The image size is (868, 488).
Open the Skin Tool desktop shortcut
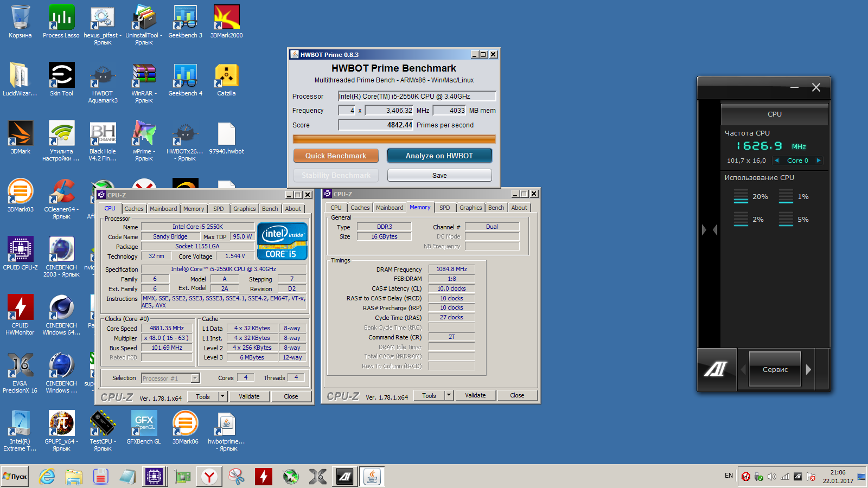click(61, 80)
